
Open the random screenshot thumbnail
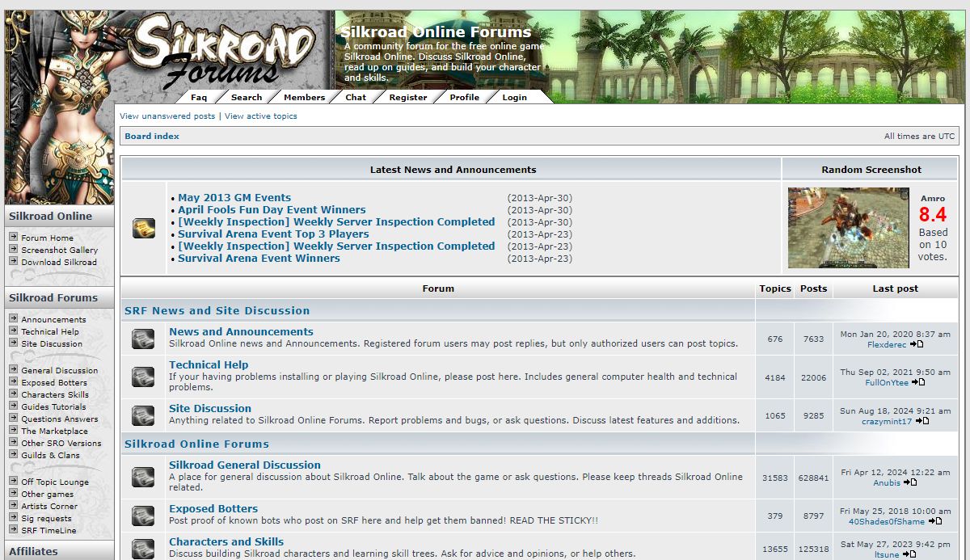[x=848, y=228]
